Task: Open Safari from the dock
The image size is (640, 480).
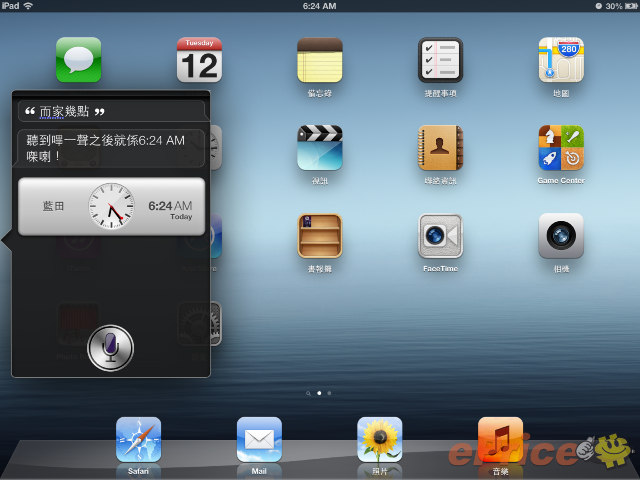Action: [x=138, y=439]
